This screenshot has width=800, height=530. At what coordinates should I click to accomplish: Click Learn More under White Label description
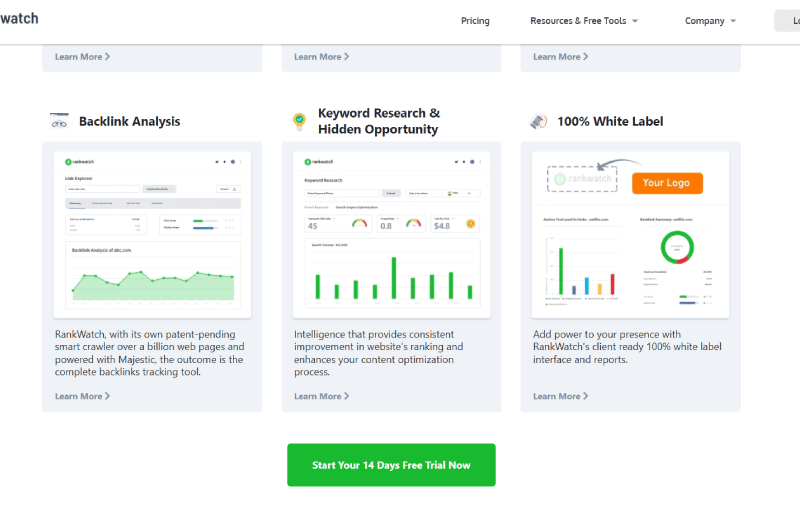[560, 396]
